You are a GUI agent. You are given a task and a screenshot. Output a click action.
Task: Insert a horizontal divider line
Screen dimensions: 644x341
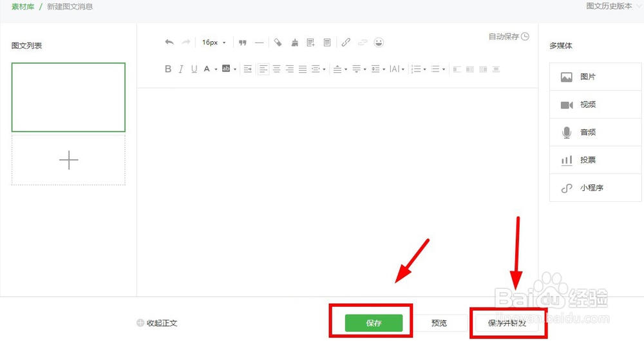(x=259, y=43)
